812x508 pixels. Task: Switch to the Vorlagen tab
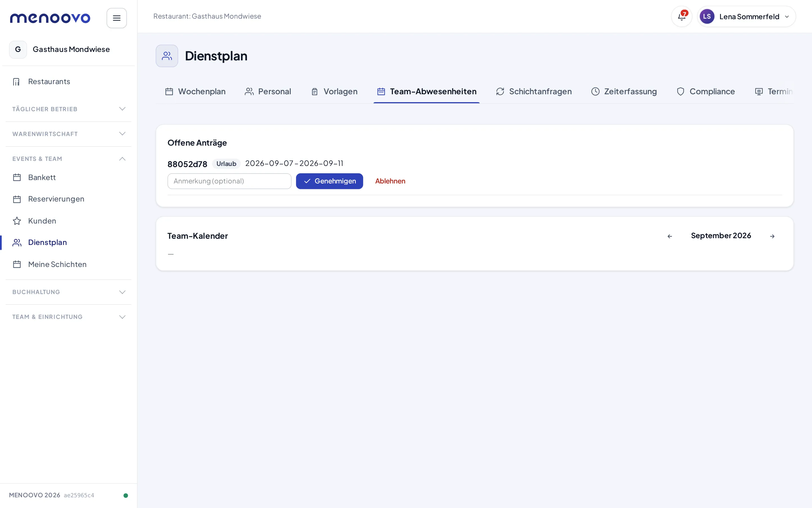334,91
